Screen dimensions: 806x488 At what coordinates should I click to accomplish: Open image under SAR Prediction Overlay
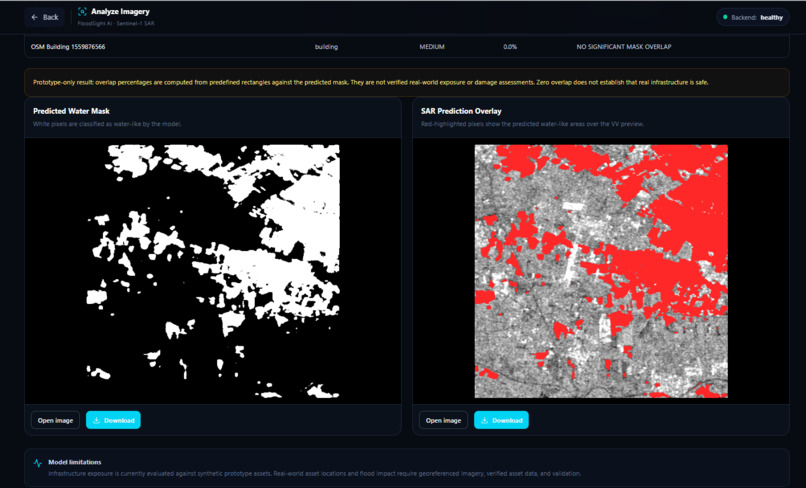pos(443,420)
